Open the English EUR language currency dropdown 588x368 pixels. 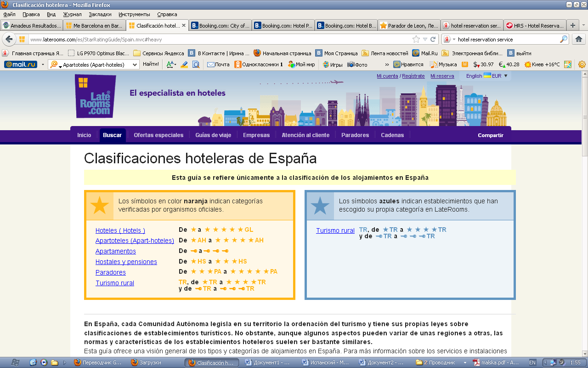(x=487, y=76)
